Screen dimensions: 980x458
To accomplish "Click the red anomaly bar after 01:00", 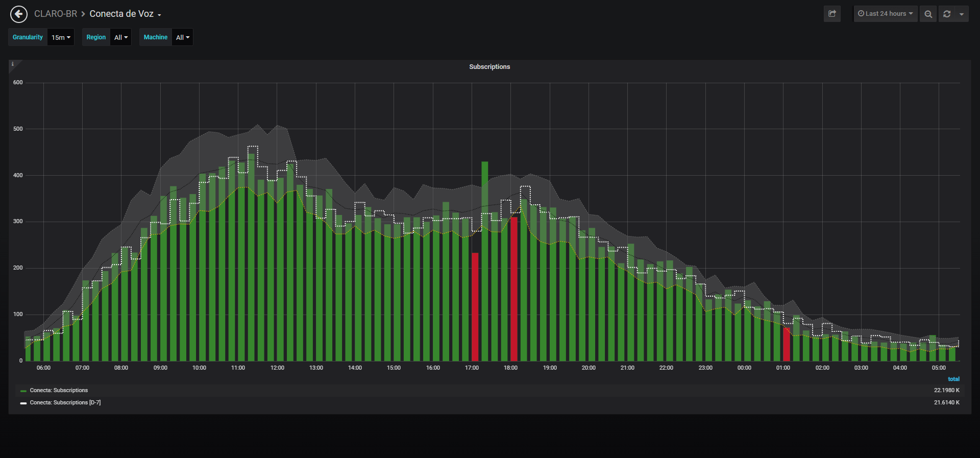I will tap(787, 344).
